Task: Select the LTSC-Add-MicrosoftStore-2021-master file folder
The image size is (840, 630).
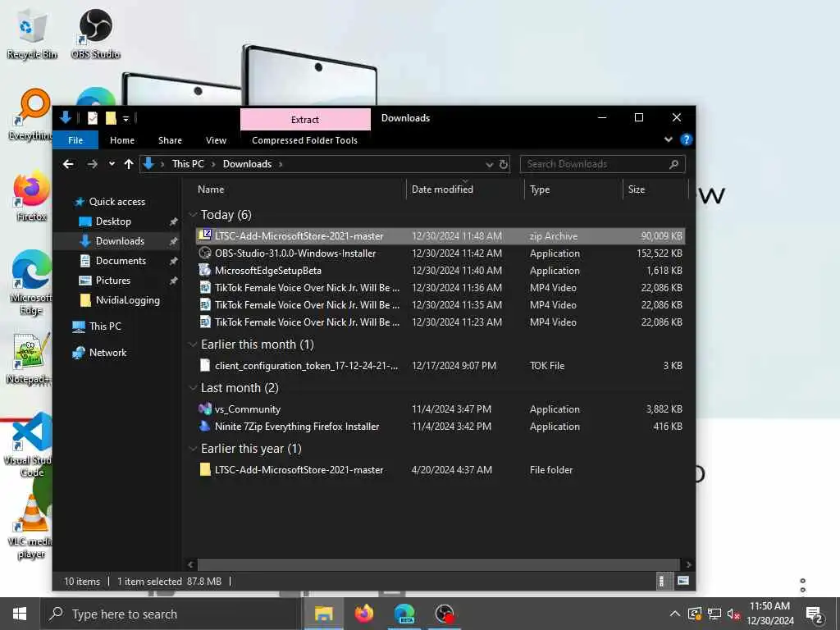Action: (440, 470)
